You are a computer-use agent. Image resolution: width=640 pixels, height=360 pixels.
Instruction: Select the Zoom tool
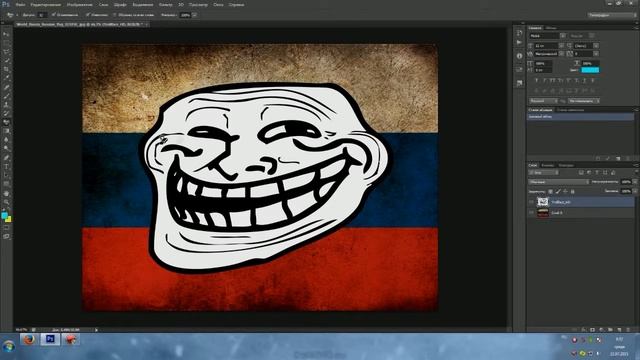6,202
